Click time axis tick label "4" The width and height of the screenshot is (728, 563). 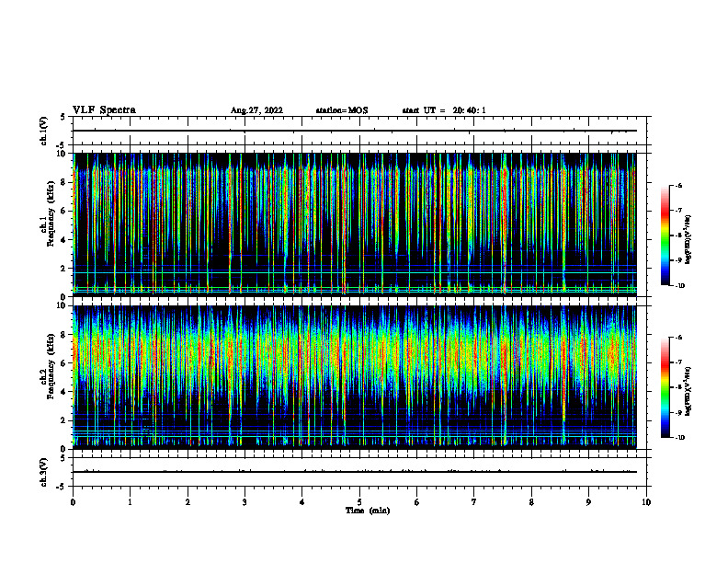tap(302, 502)
